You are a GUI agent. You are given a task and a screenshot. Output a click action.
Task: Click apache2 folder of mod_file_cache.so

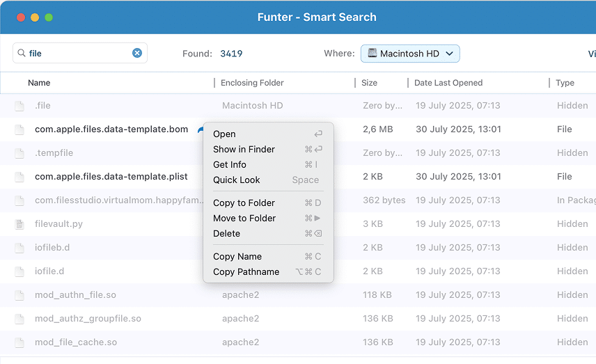coord(241,342)
